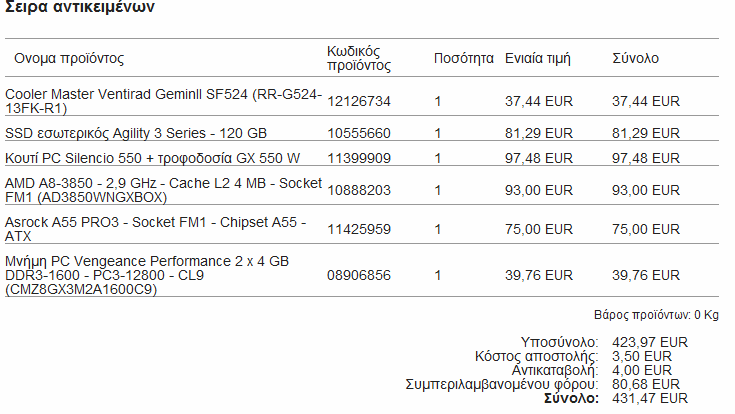This screenshot has width=735, height=414.
Task: Click the 'Ποσότητα' column header
Action: pos(463,58)
